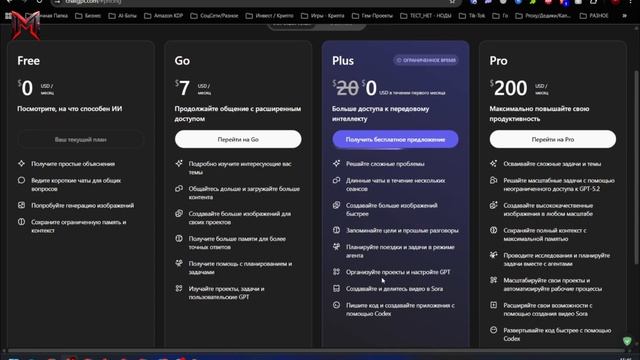This screenshot has width=640, height=360.
Task: Click projects icon beside 'Организуйте проекты и настройте GPT'
Action: pos(336,271)
